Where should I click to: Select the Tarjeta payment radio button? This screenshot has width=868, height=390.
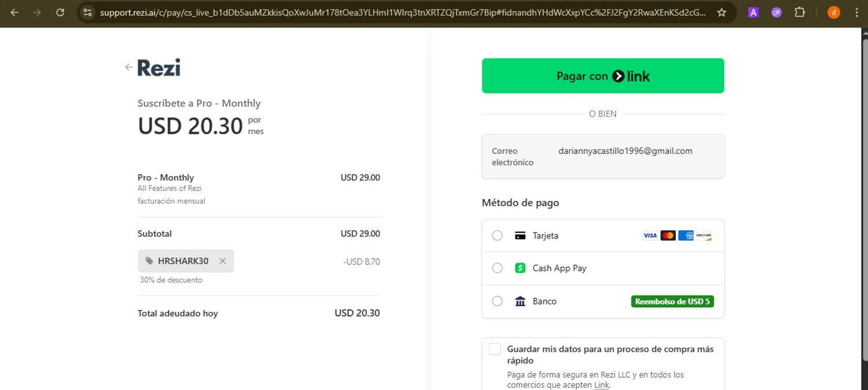(x=497, y=236)
